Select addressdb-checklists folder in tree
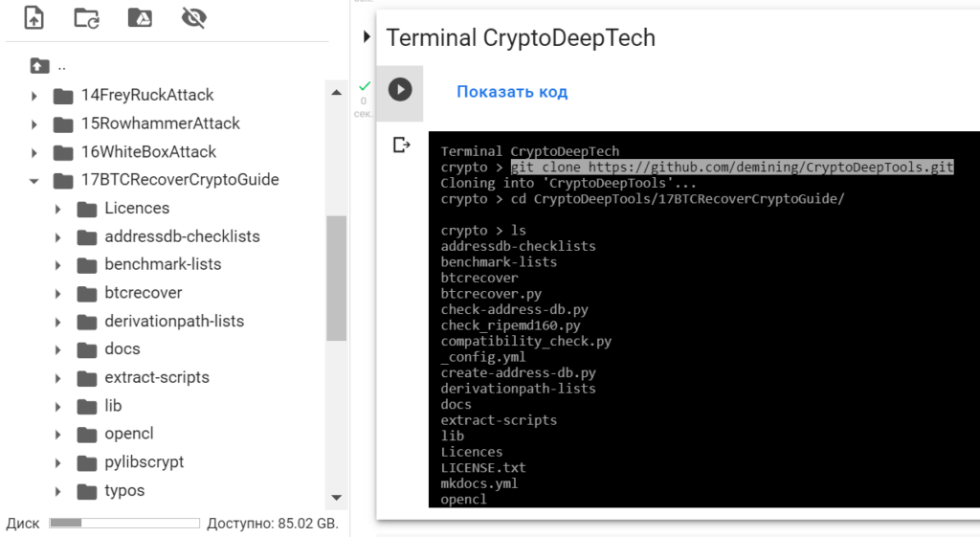 tap(182, 236)
